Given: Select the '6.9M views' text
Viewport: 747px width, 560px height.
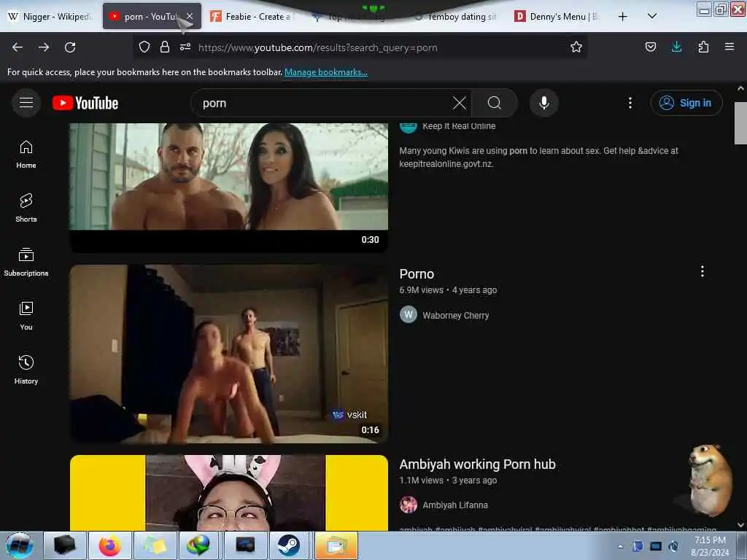Looking at the screenshot, I should (421, 290).
